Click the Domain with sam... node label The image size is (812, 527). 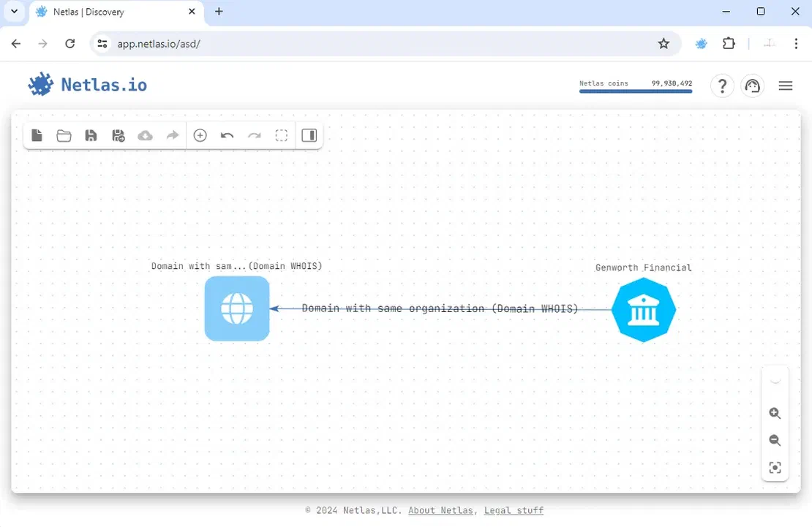click(237, 265)
